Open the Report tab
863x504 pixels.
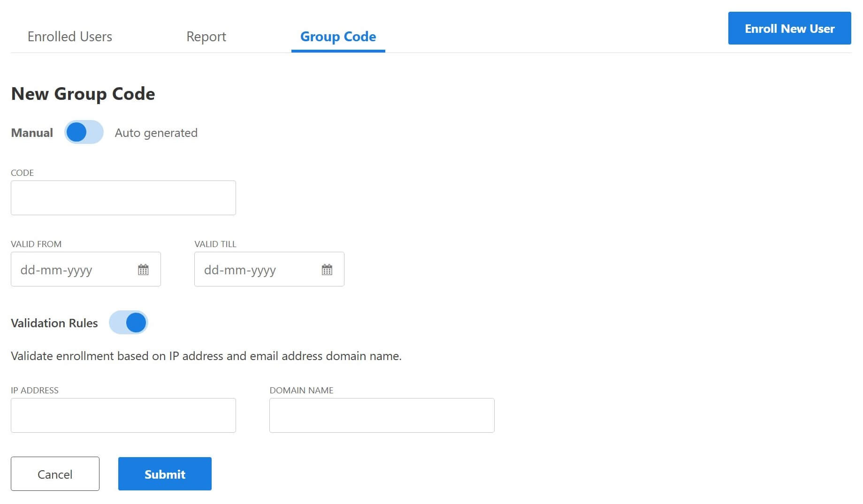pyautogui.click(x=206, y=36)
